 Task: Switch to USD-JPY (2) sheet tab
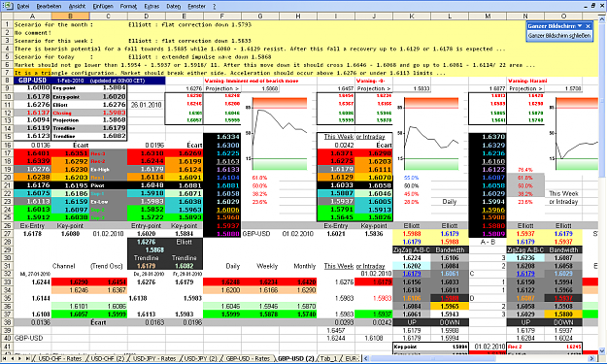click(x=200, y=358)
